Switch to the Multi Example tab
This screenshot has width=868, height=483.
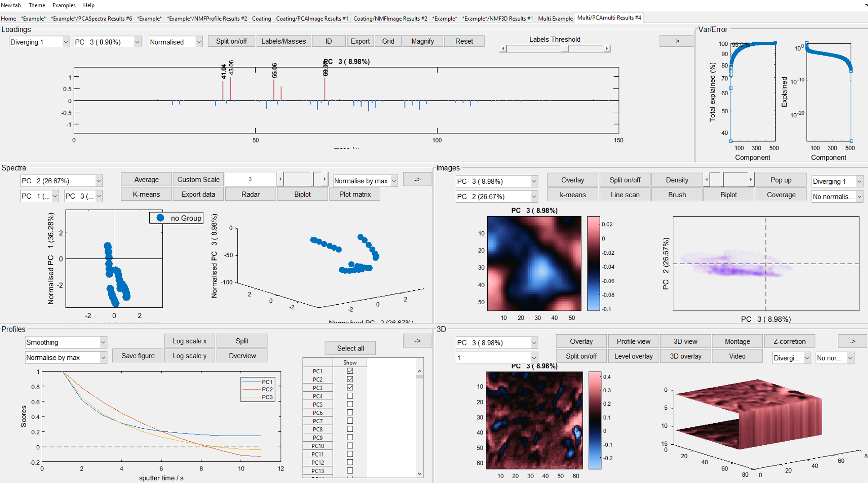tap(555, 18)
